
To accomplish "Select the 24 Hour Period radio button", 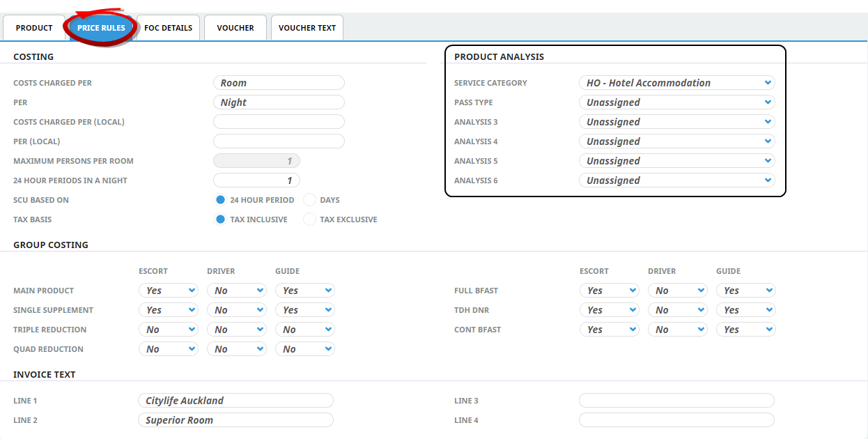I will click(221, 200).
